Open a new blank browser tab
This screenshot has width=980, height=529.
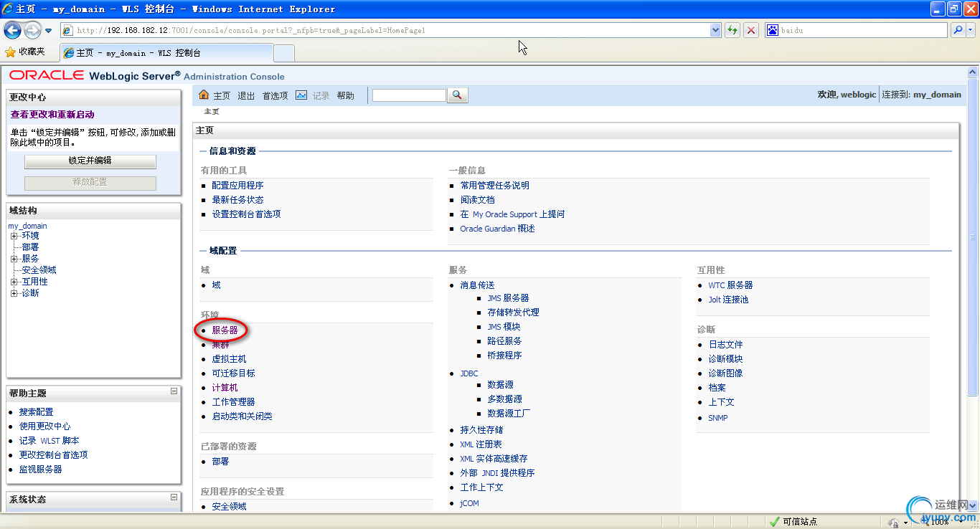pyautogui.click(x=284, y=54)
